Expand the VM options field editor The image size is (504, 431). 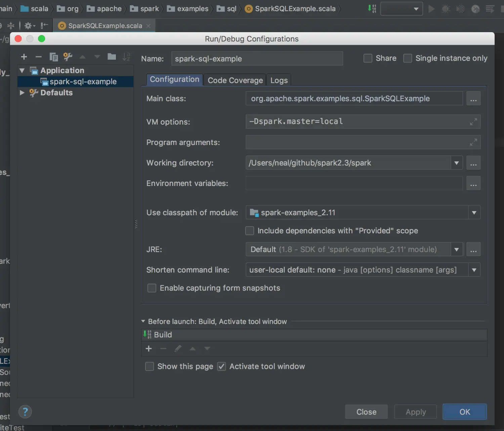pos(473,122)
